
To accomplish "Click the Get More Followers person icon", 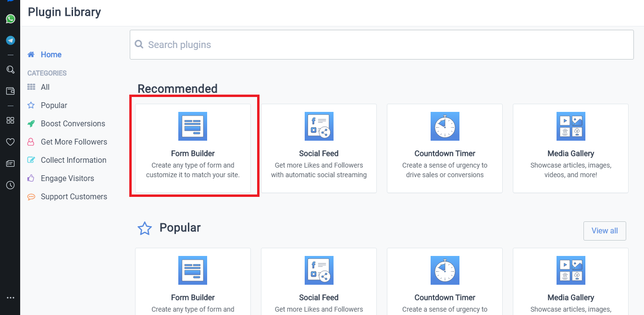I will [x=31, y=142].
